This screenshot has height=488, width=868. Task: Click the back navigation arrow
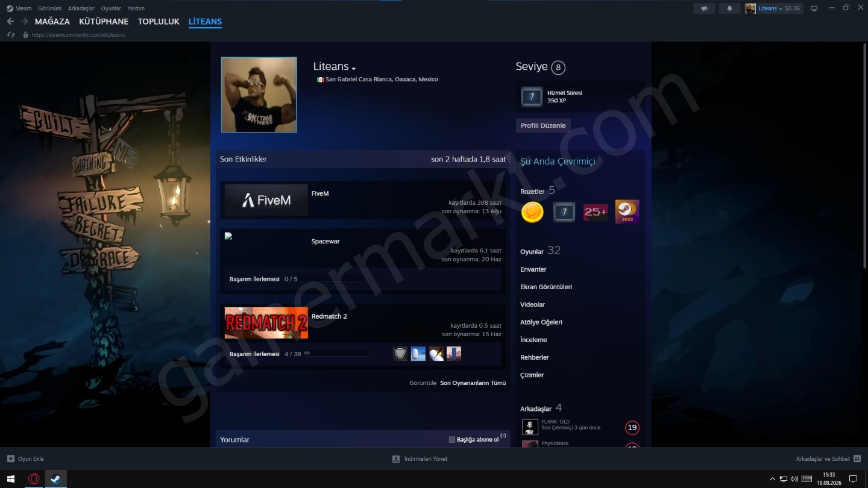coord(10,22)
